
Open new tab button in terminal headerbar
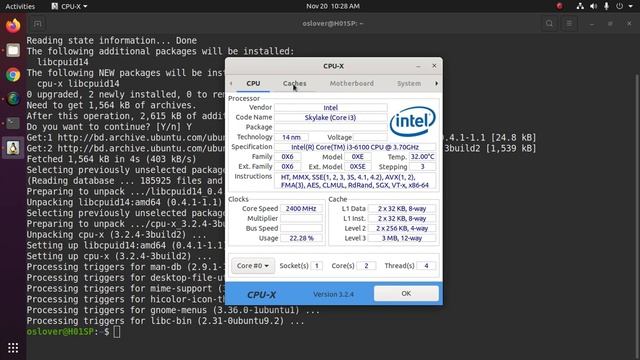point(38,24)
